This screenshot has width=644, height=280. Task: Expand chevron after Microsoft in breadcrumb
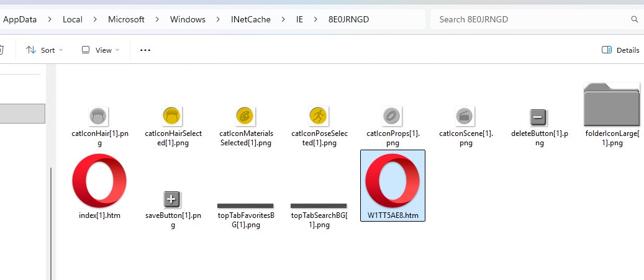157,19
